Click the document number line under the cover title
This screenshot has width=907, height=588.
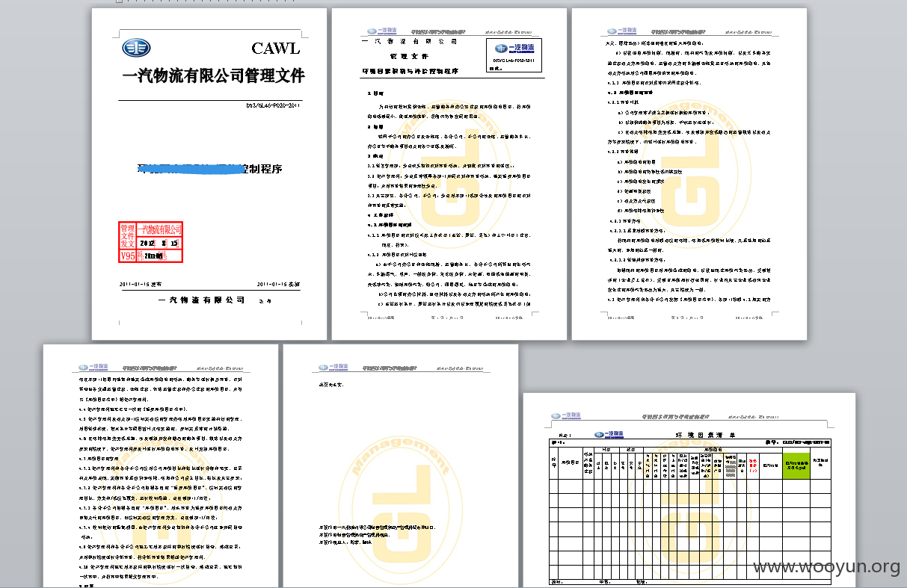click(x=273, y=105)
